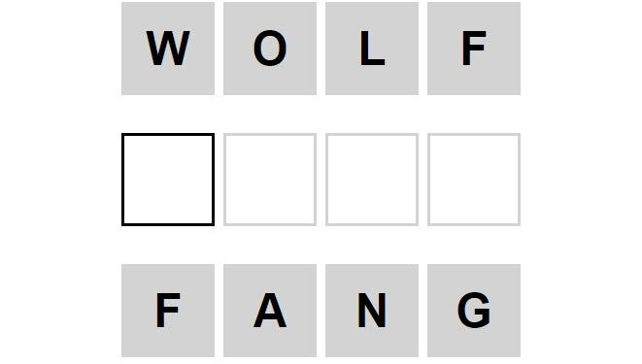Select the F tile ending WOLF
Viewport: 642px width, 364px height.
(x=474, y=49)
